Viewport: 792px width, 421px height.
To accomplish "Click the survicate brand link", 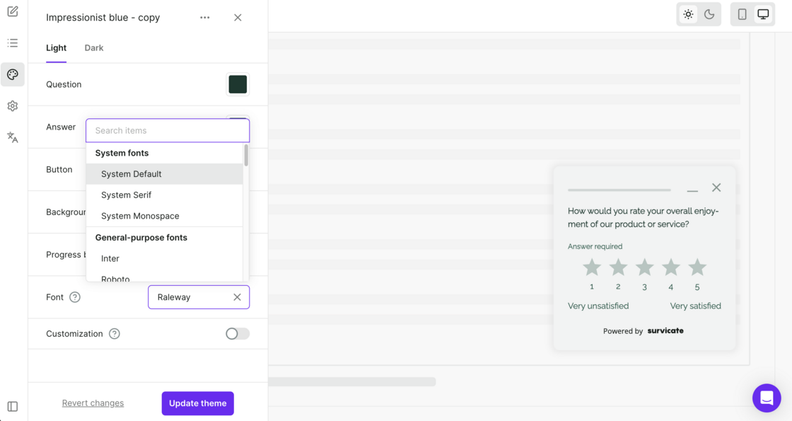I will pos(665,331).
